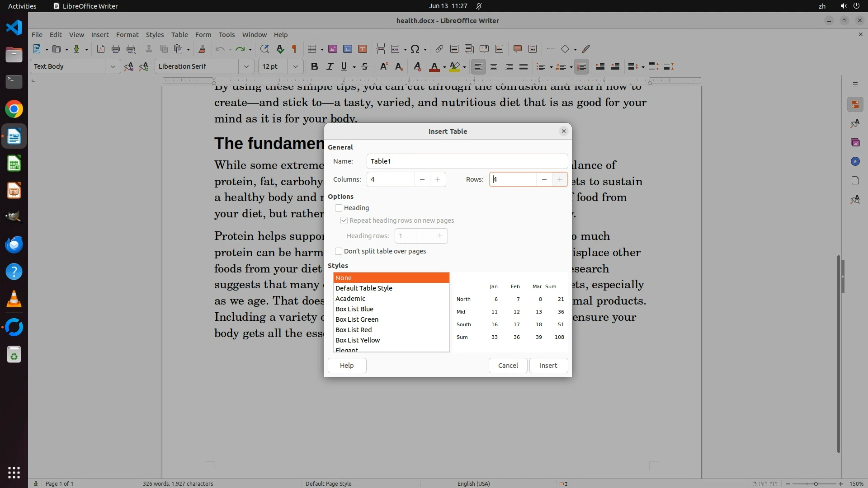Screen dimensions: 868x488
Task: Open the Format menu
Action: (x=127, y=34)
